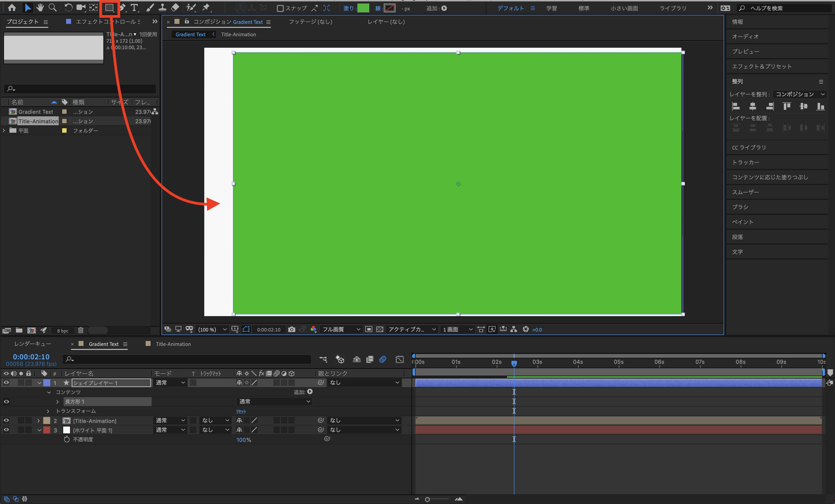Open the viewer magnification dropdown (100 %)

pyautogui.click(x=212, y=330)
